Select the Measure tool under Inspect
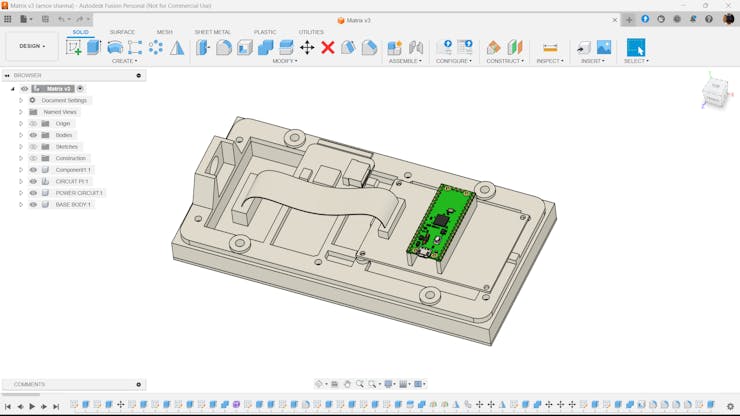 550,47
